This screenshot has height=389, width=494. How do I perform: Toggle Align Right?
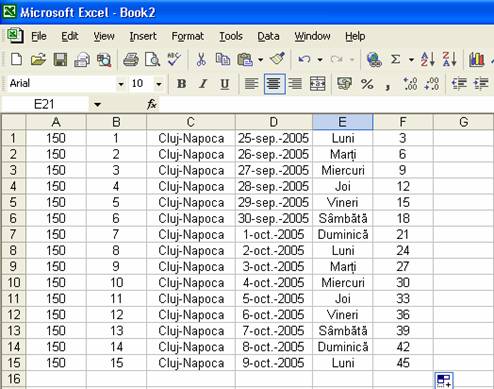295,84
